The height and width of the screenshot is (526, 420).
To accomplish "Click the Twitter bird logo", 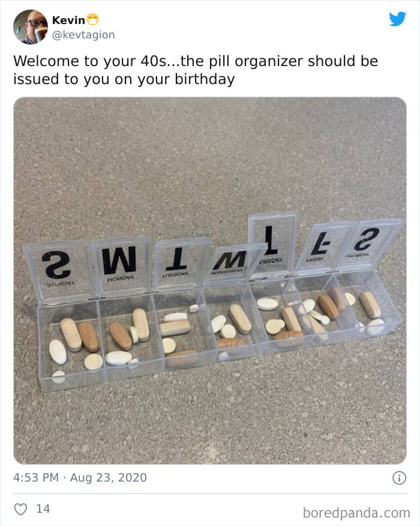I will click(397, 19).
